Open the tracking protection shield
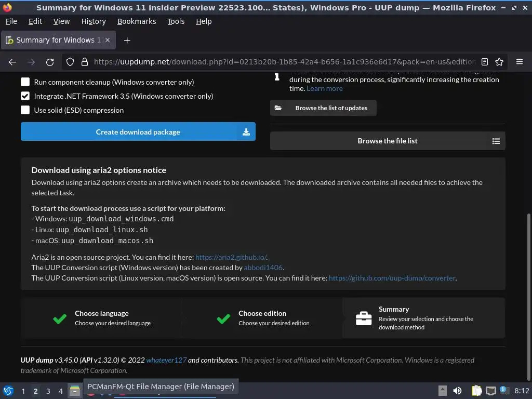The width and height of the screenshot is (532, 399). tap(70, 62)
